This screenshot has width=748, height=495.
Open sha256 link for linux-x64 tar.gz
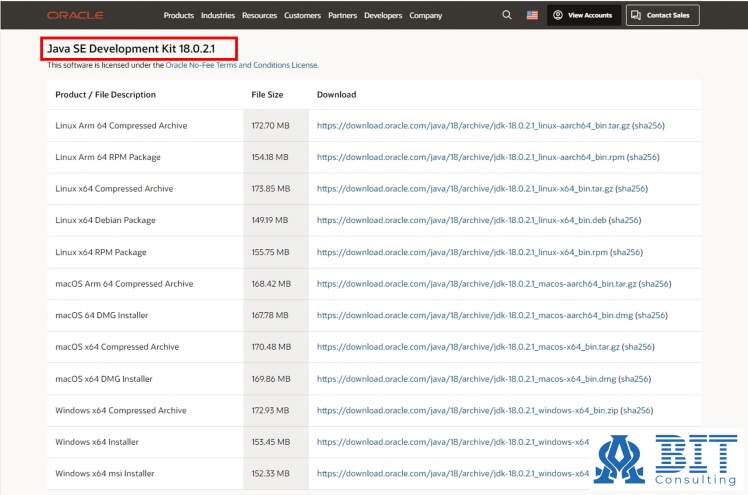pyautogui.click(x=632, y=188)
